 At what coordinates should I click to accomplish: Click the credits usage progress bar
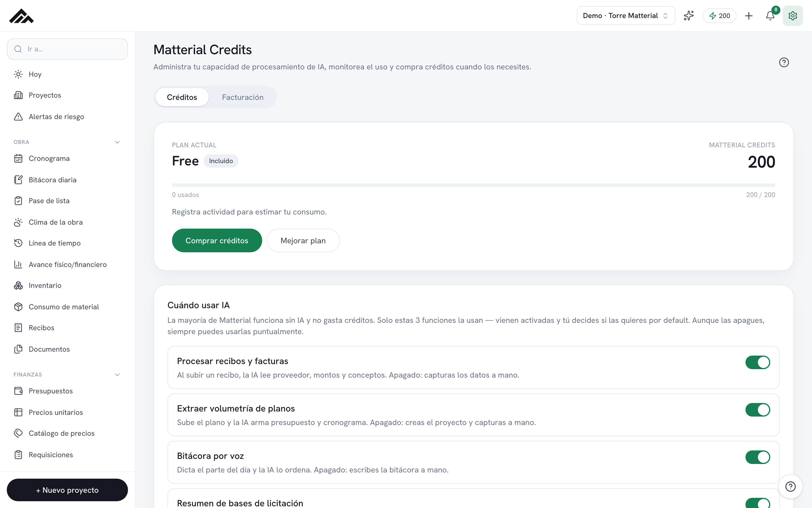tap(473, 185)
